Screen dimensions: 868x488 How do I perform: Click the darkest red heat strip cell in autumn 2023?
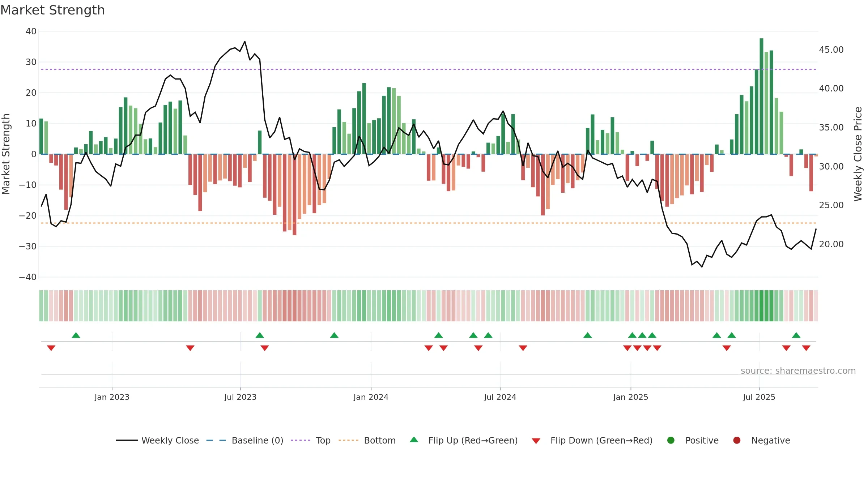point(294,306)
